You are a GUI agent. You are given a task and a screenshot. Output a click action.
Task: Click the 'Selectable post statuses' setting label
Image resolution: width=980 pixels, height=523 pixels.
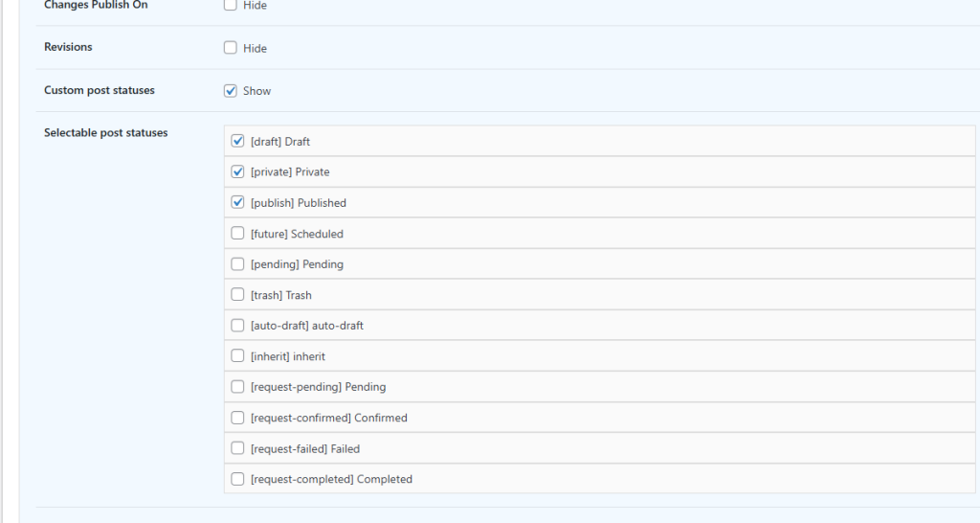pyautogui.click(x=105, y=133)
